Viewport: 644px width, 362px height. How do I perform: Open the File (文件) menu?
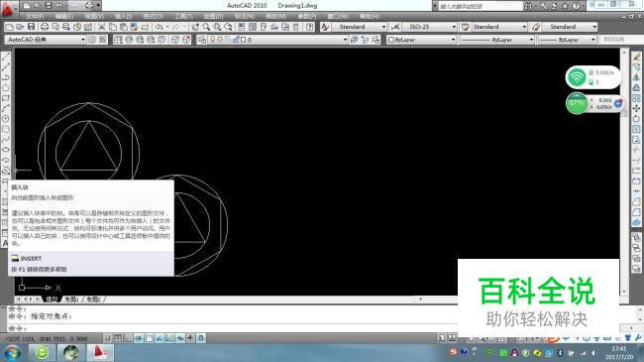35,17
